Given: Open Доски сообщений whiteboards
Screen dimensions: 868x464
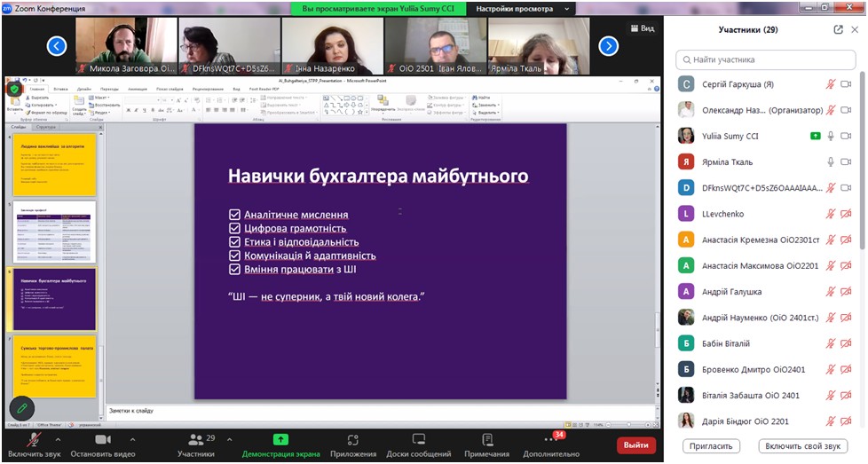Looking at the screenshot, I should coord(418,440).
